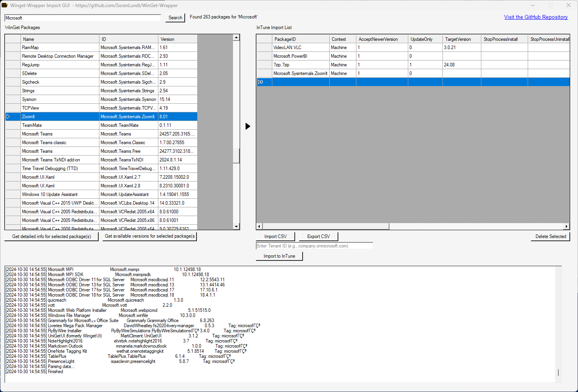Select Microsoft Visual C++ 2015 UWP Desktop row
The image size is (578, 392).
[x=101, y=203]
